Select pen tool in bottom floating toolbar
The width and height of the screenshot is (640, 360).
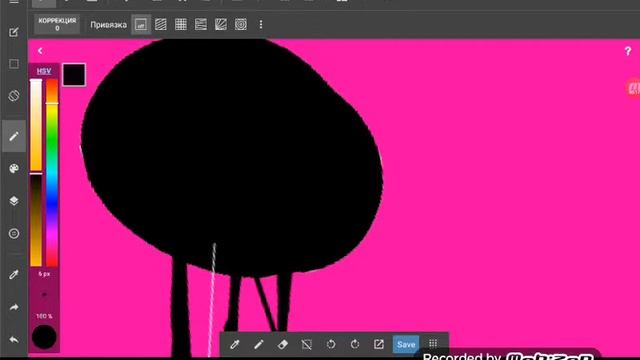(x=259, y=344)
